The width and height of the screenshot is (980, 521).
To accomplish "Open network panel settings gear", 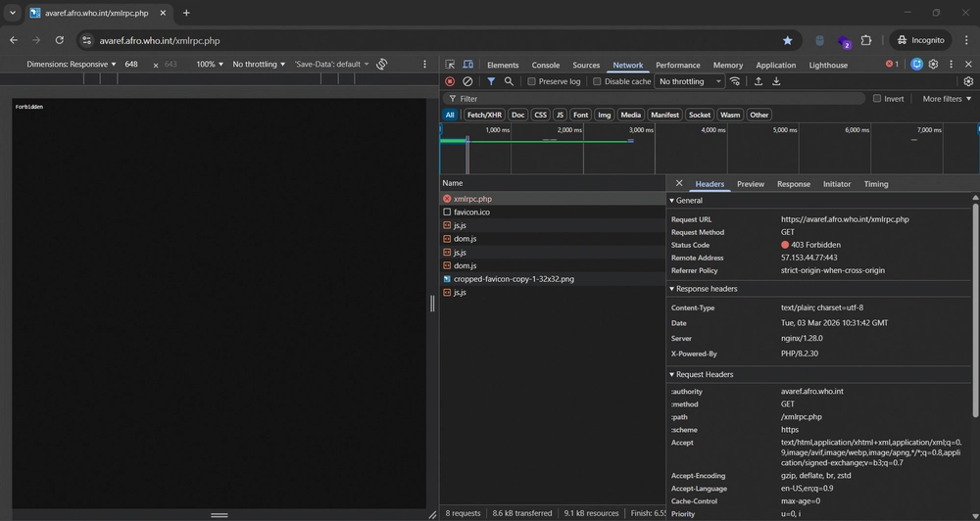I will tap(968, 81).
